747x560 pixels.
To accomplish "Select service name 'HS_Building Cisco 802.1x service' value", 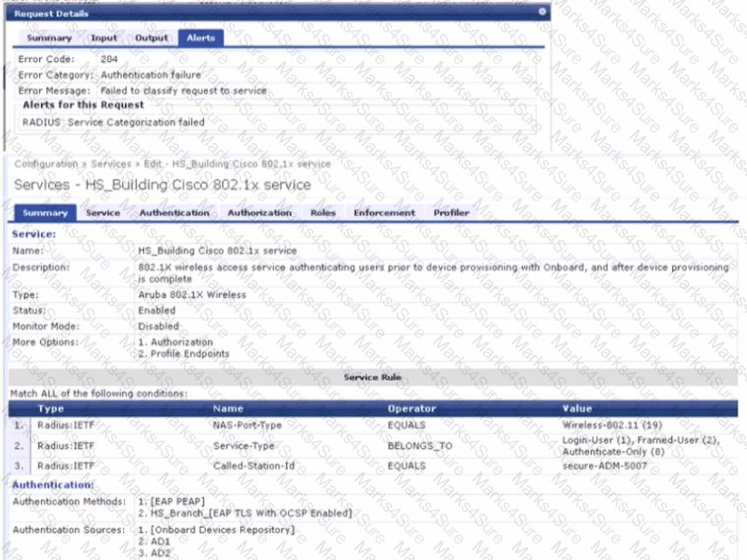I will point(217,250).
